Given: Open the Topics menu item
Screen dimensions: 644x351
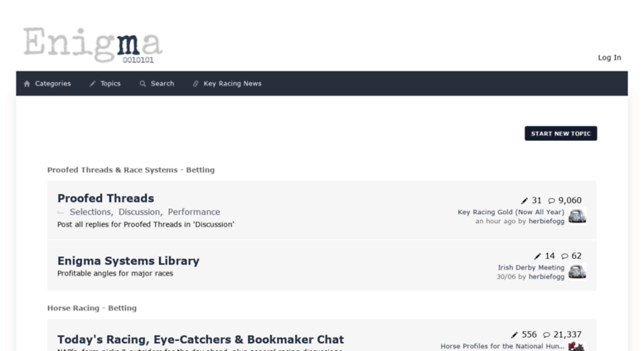Looking at the screenshot, I should pos(110,84).
